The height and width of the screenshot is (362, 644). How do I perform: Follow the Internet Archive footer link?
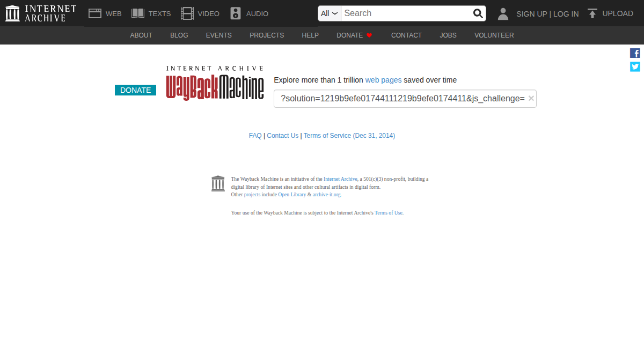340,179
